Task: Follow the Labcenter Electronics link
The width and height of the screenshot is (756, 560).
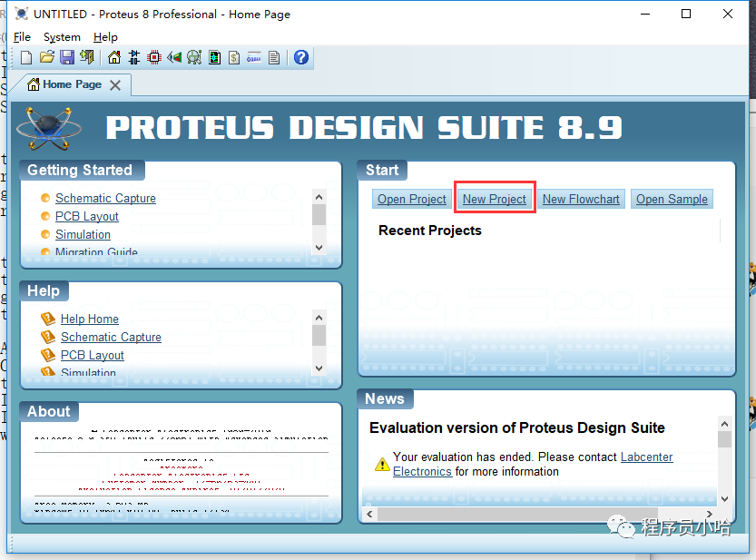Action: pyautogui.click(x=646, y=457)
